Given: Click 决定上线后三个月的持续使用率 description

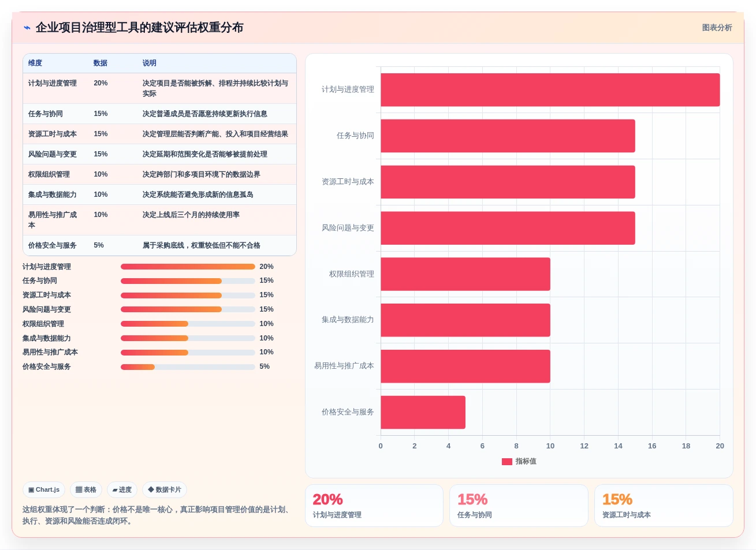Looking at the screenshot, I should (191, 215).
